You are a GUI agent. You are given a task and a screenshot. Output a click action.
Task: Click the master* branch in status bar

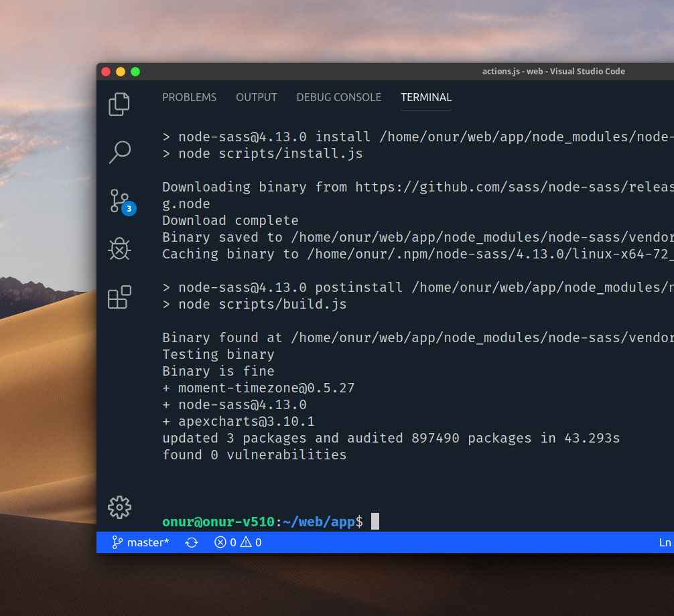coord(140,542)
